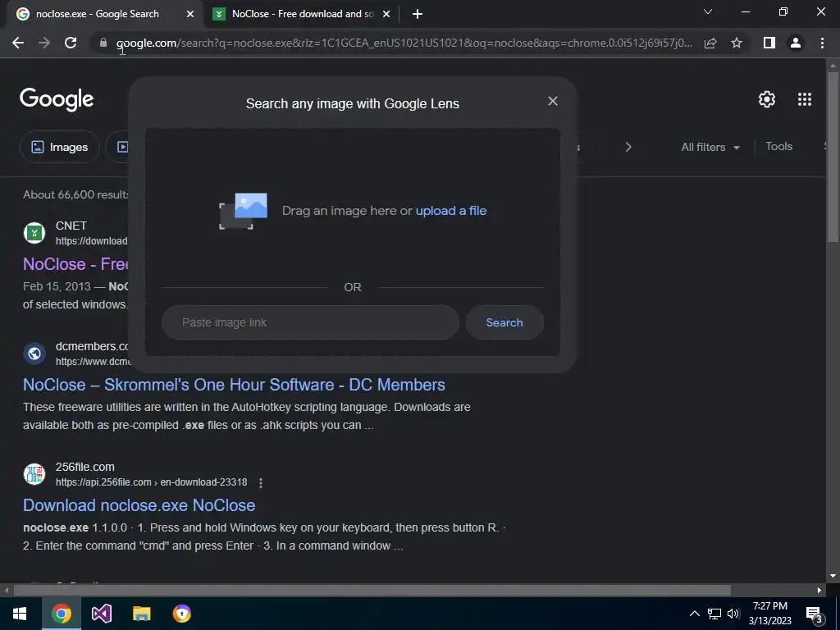Show hidden system tray icons
Screen dimensions: 840x630
click(694, 614)
